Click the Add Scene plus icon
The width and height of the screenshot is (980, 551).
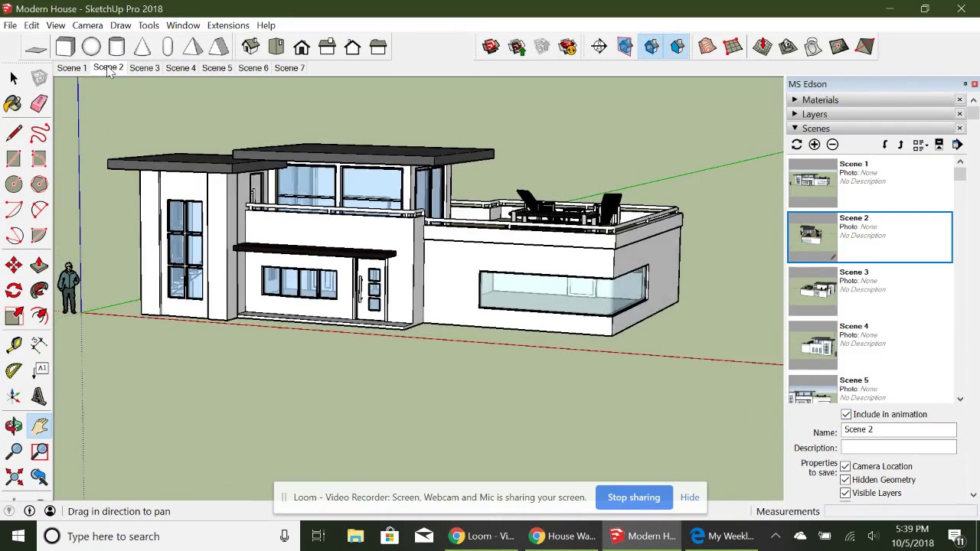[814, 145]
